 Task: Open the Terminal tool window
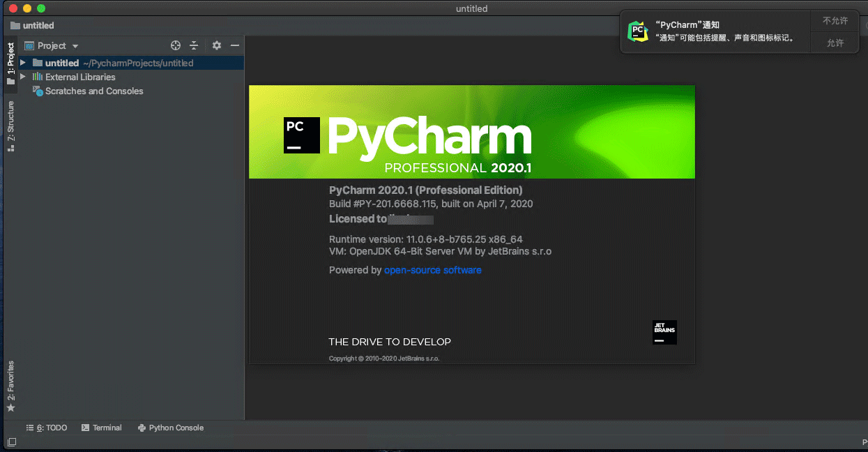pyautogui.click(x=102, y=428)
